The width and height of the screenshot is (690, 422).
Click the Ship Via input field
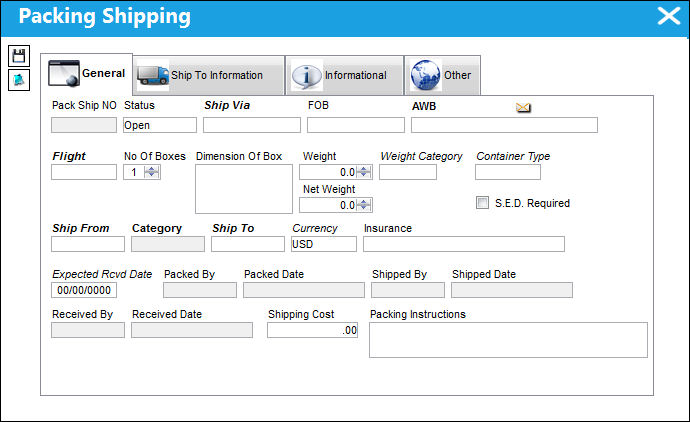coord(252,125)
